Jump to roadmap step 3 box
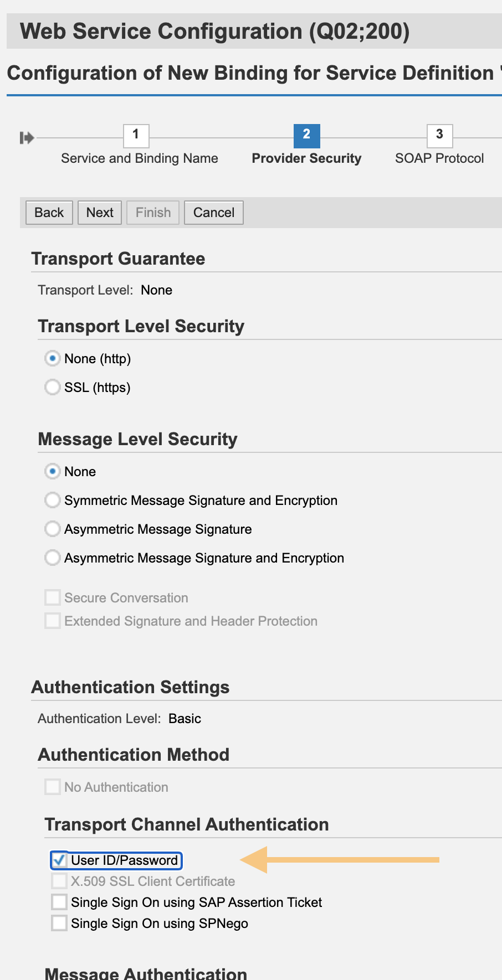502x980 pixels. coord(439,135)
